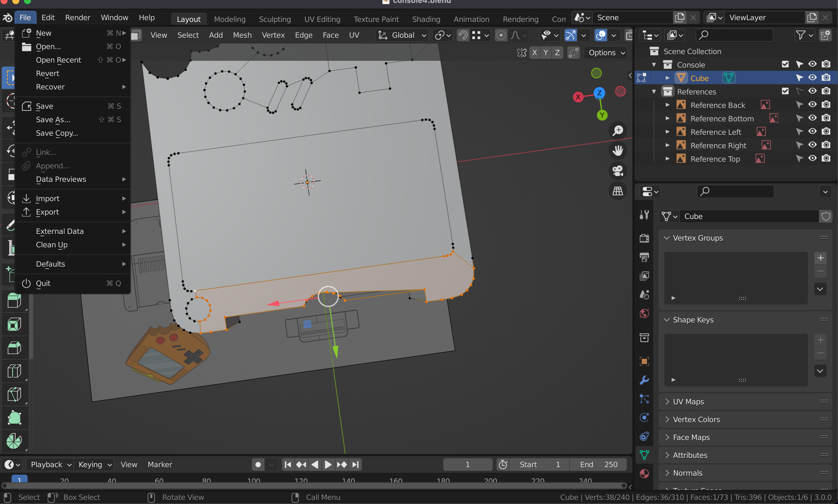Click the Options button in viewport
838x504 pixels.
(606, 53)
